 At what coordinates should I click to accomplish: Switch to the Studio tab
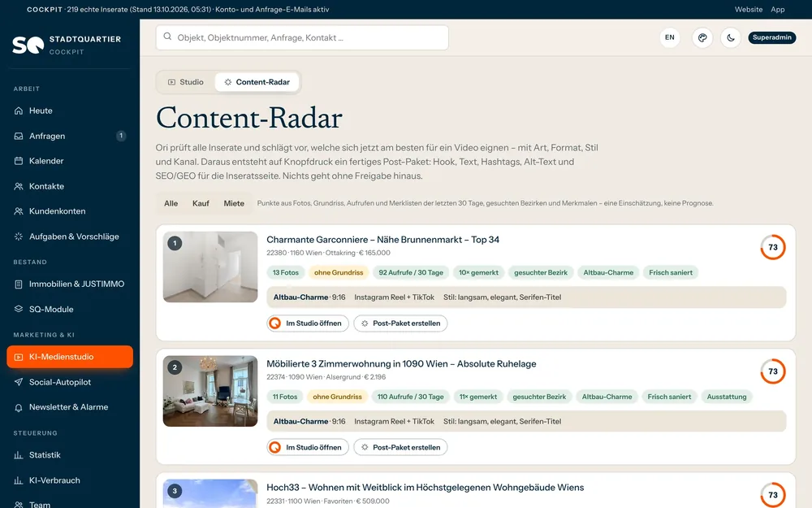point(185,82)
